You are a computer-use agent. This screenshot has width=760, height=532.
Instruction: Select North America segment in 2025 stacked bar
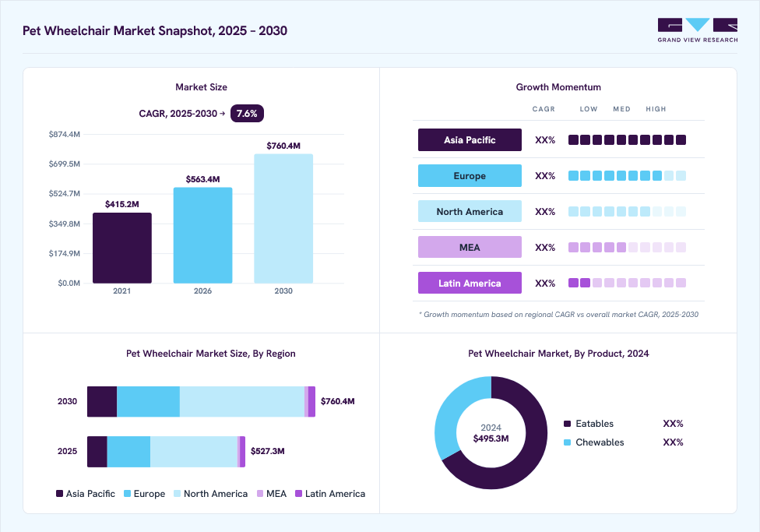point(194,452)
